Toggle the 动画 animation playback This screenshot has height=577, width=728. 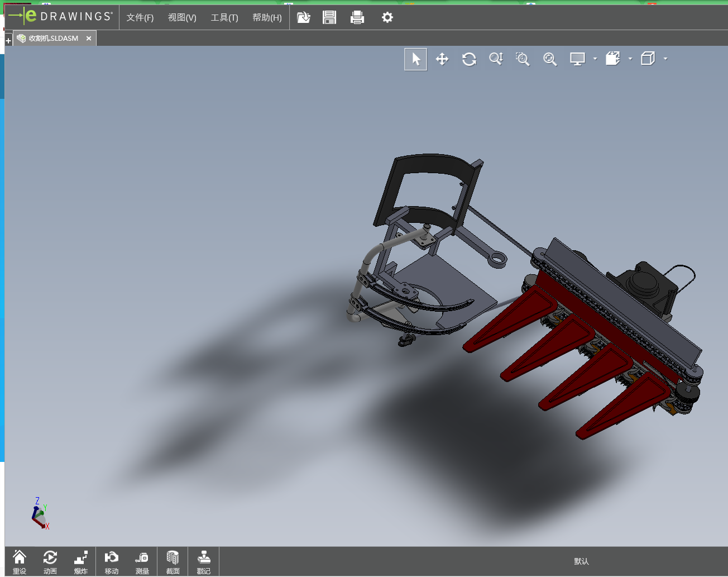click(x=50, y=561)
